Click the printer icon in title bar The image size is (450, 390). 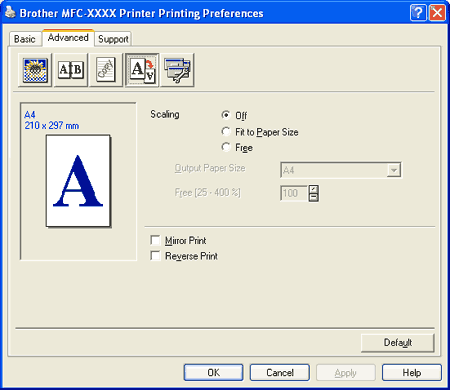point(10,12)
